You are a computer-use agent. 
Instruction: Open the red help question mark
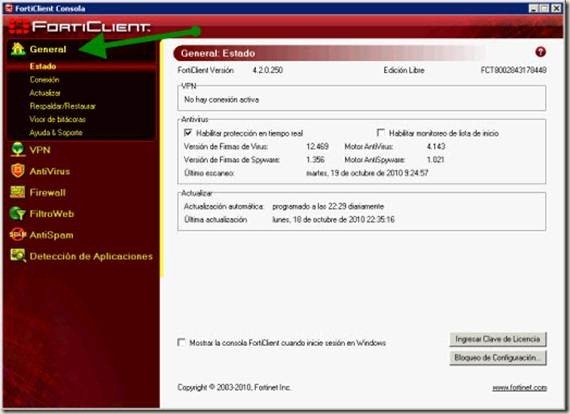click(541, 52)
